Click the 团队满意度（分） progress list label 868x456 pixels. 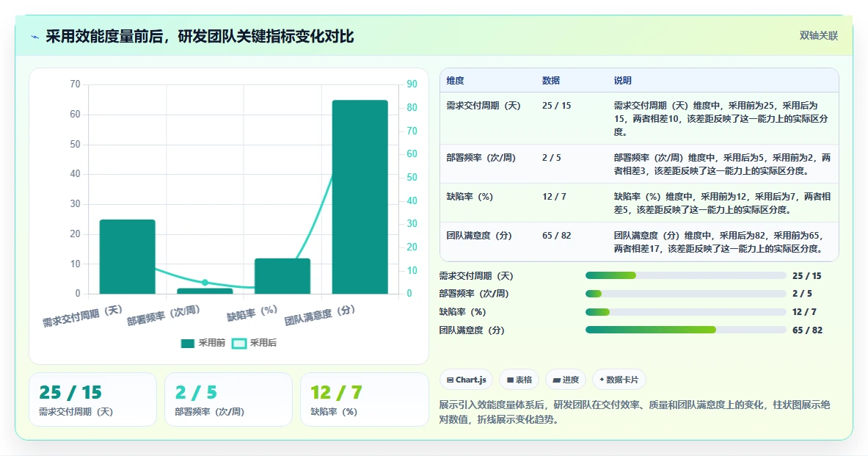point(472,330)
